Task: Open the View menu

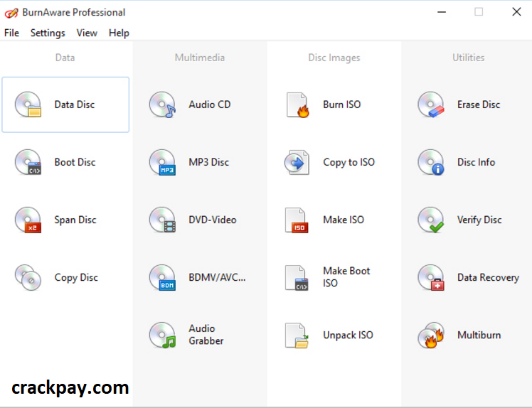Action: pyautogui.click(x=87, y=33)
